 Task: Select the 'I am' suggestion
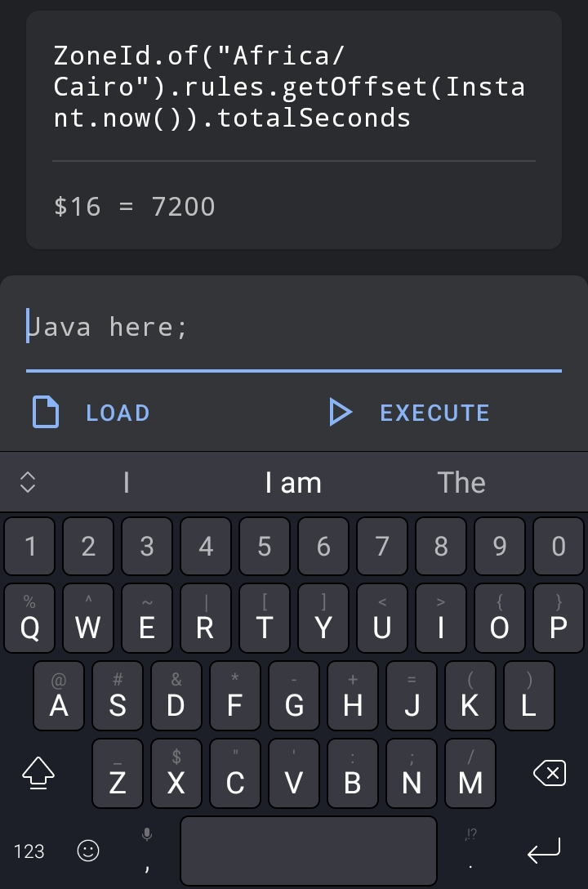[293, 482]
